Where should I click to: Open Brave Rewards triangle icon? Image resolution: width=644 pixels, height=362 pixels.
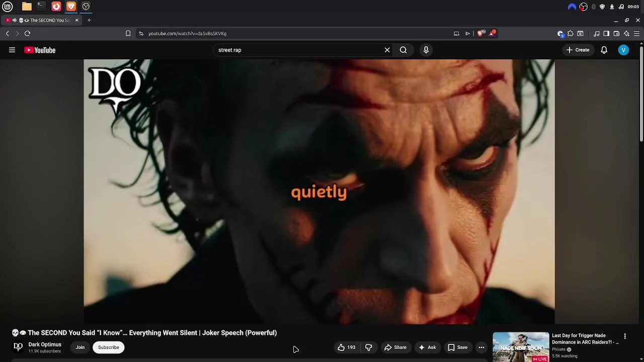point(492,33)
